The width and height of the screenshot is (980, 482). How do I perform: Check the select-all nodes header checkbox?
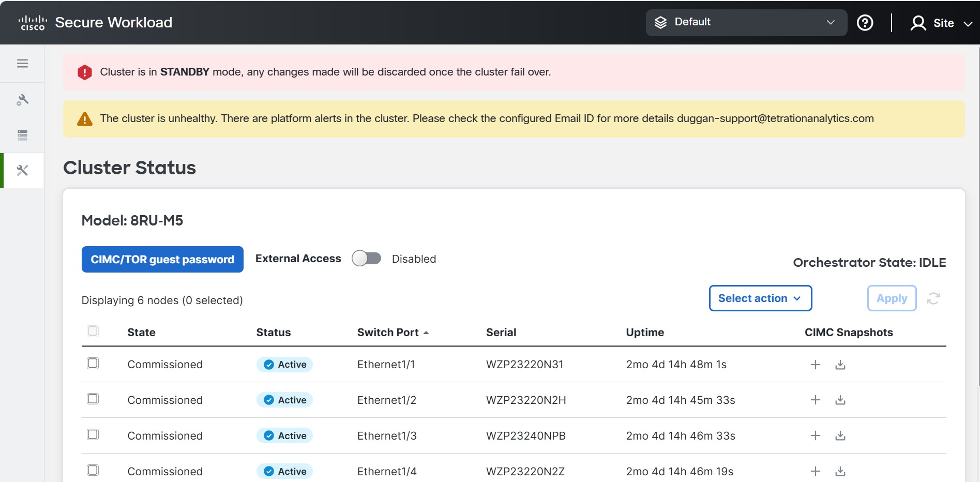click(x=93, y=331)
